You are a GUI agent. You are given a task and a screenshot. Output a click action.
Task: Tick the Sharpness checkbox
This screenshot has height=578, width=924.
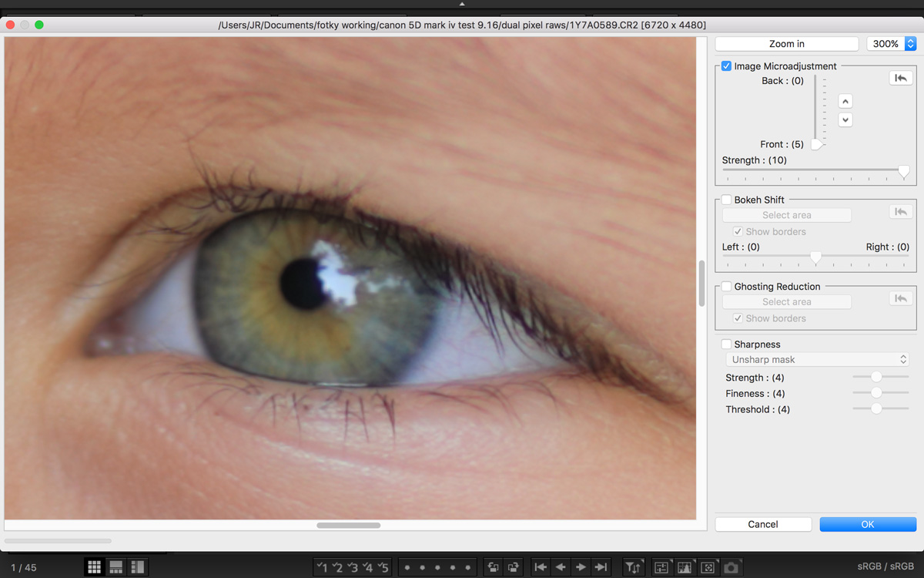[x=726, y=344]
